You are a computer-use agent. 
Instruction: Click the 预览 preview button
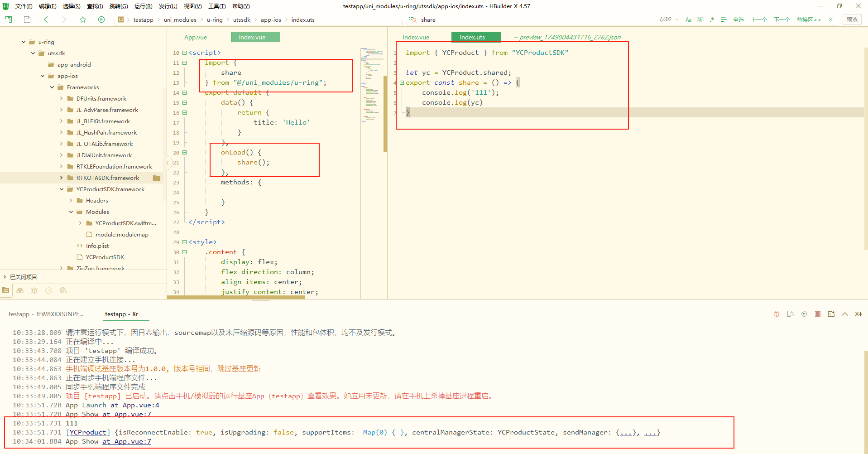852,19
